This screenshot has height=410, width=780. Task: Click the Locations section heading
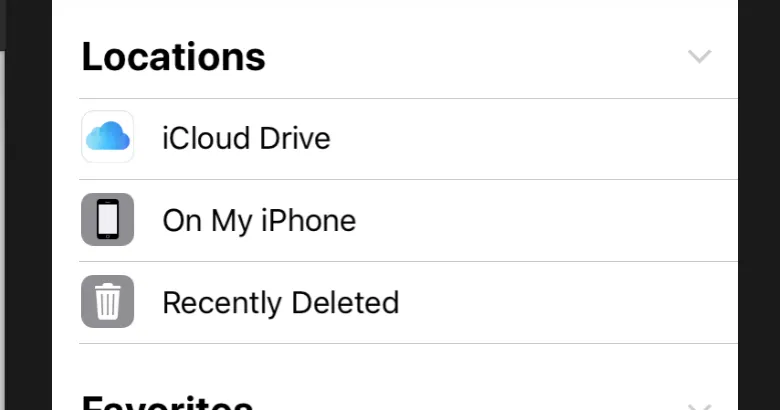[173, 57]
